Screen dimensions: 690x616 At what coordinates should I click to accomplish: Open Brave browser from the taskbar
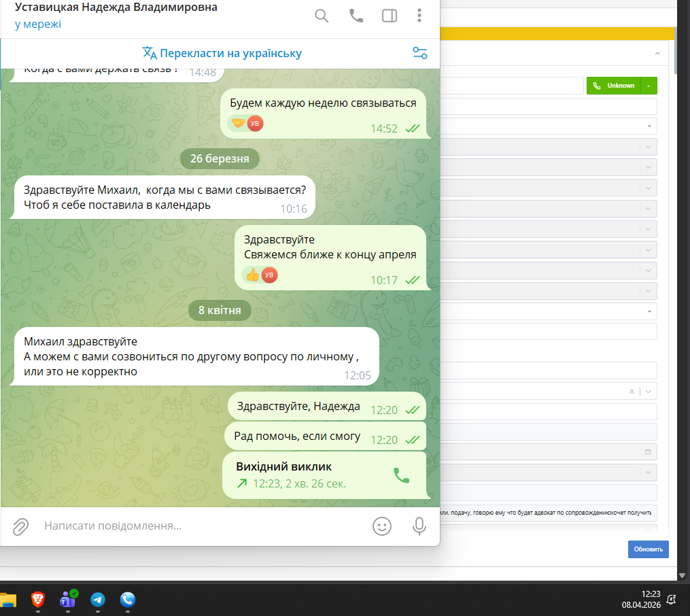point(38,599)
